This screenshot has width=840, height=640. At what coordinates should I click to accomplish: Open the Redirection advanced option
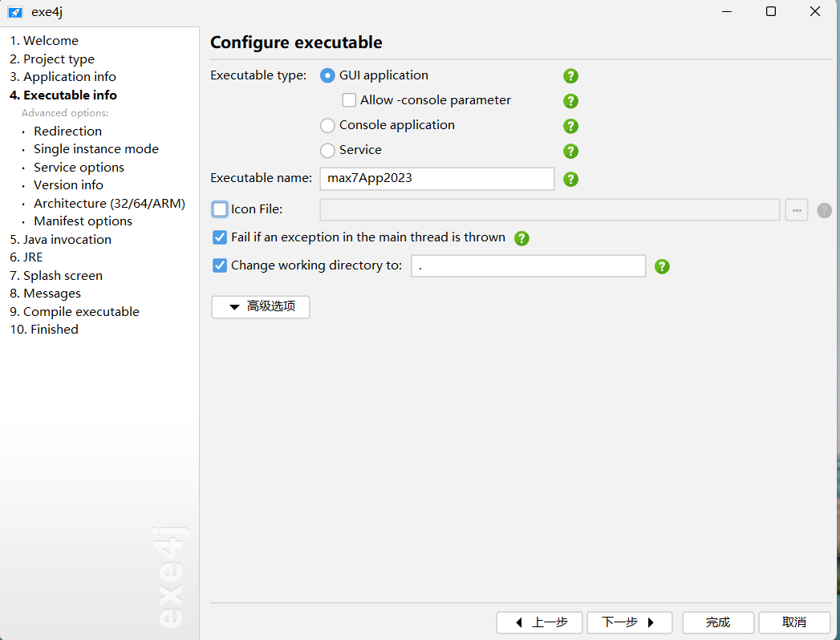pyautogui.click(x=67, y=132)
